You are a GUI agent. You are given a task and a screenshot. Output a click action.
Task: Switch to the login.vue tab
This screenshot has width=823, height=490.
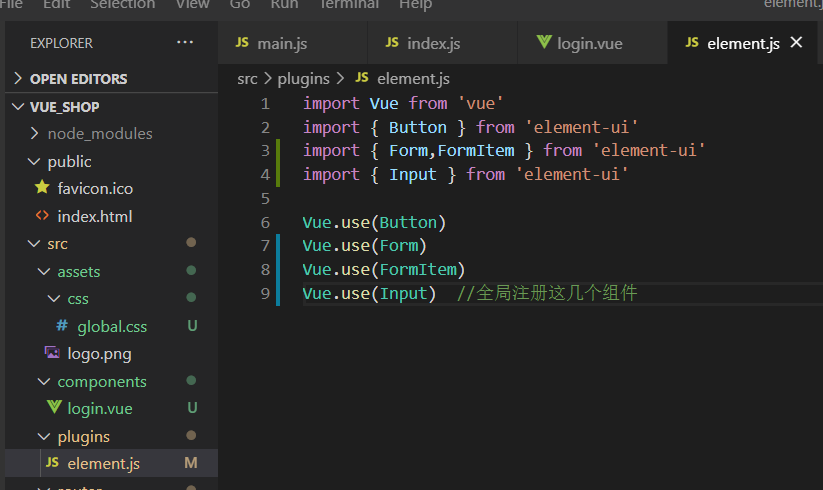coord(593,43)
